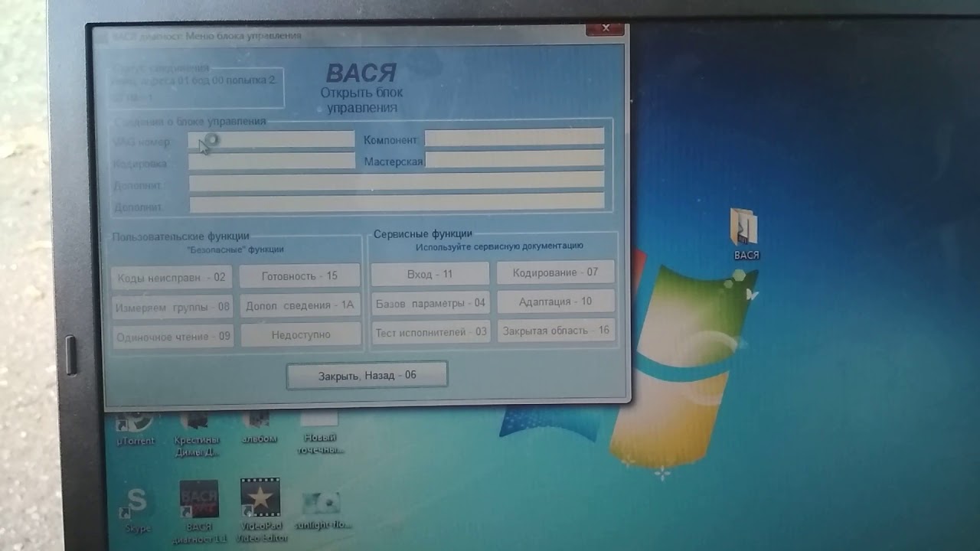The width and height of the screenshot is (980, 551).
Task: Open Закрытая область - 16 function
Action: tap(557, 330)
